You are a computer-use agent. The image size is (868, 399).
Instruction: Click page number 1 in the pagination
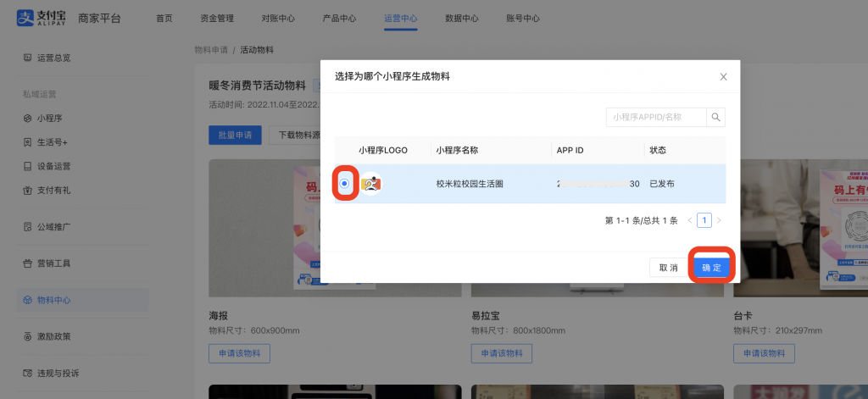[x=704, y=220]
